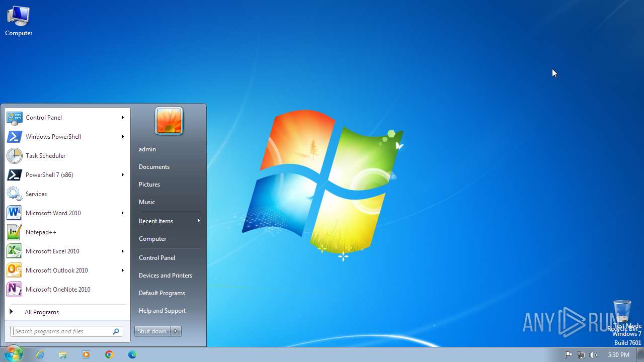Launch PowerShell 7 (x86) icon

pyautogui.click(x=14, y=175)
